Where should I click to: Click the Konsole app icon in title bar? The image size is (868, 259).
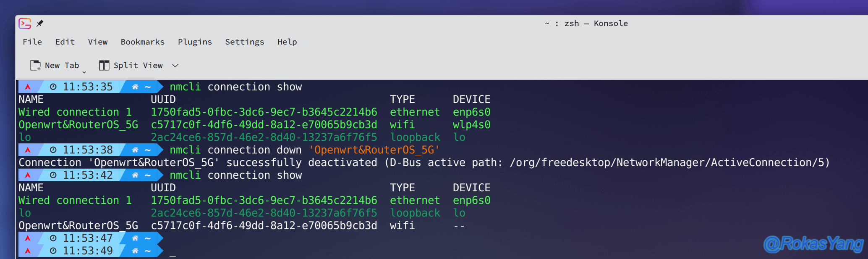[25, 24]
